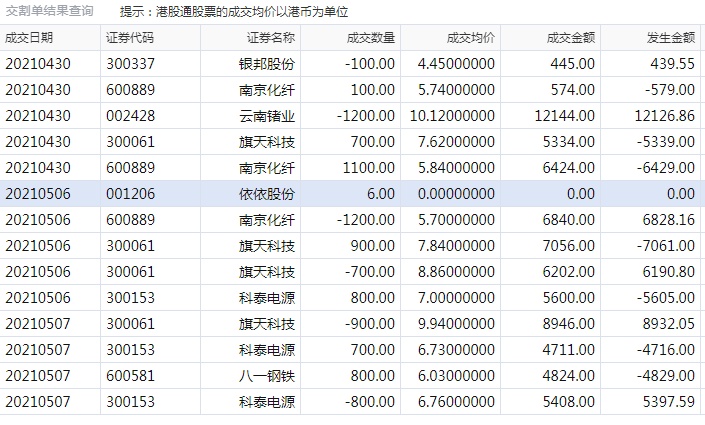Click the 6840.00 amount cell
This screenshot has height=425, width=705.
coord(569,220)
